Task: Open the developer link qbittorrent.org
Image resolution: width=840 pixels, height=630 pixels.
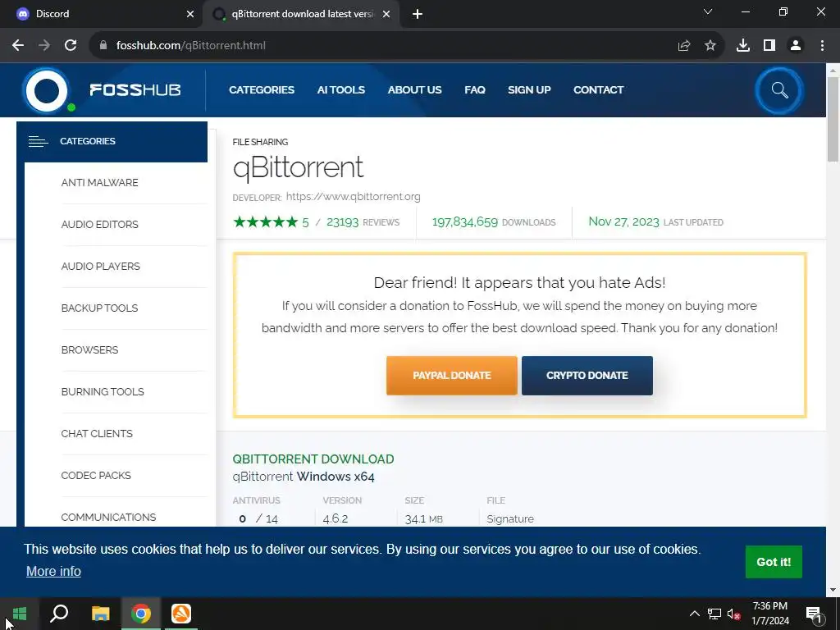Action: pos(353,197)
